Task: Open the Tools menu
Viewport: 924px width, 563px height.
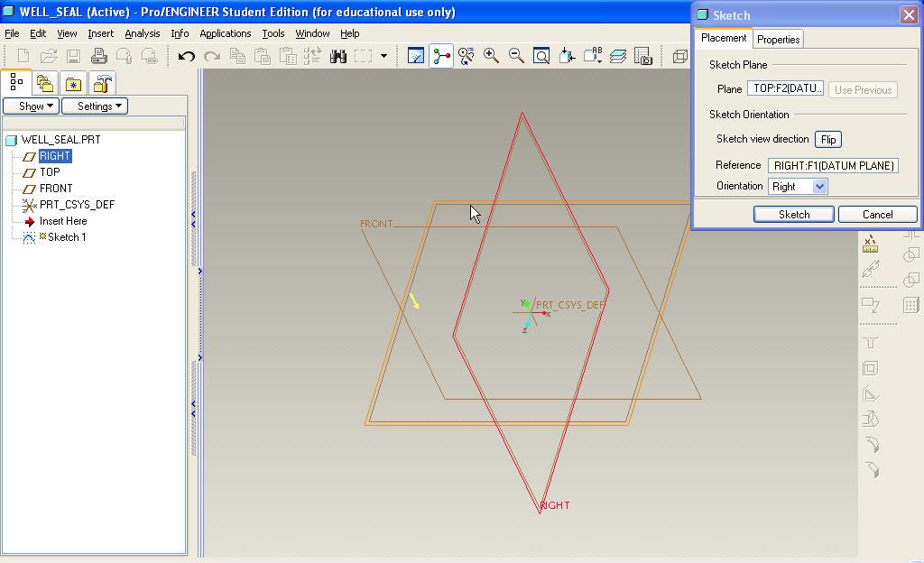Action: pyautogui.click(x=273, y=33)
